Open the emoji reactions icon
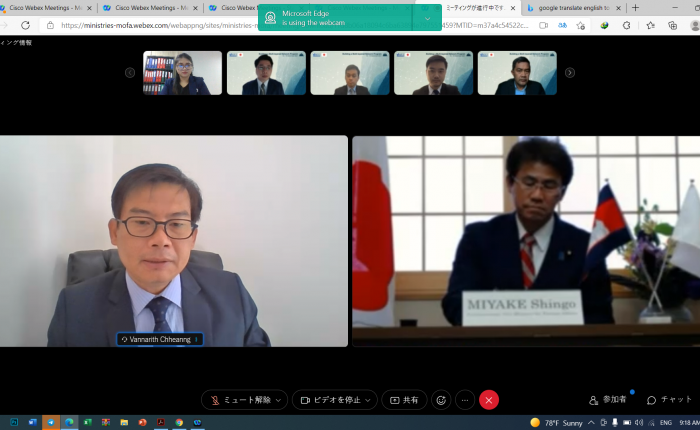This screenshot has height=430, width=700. pyautogui.click(x=440, y=400)
